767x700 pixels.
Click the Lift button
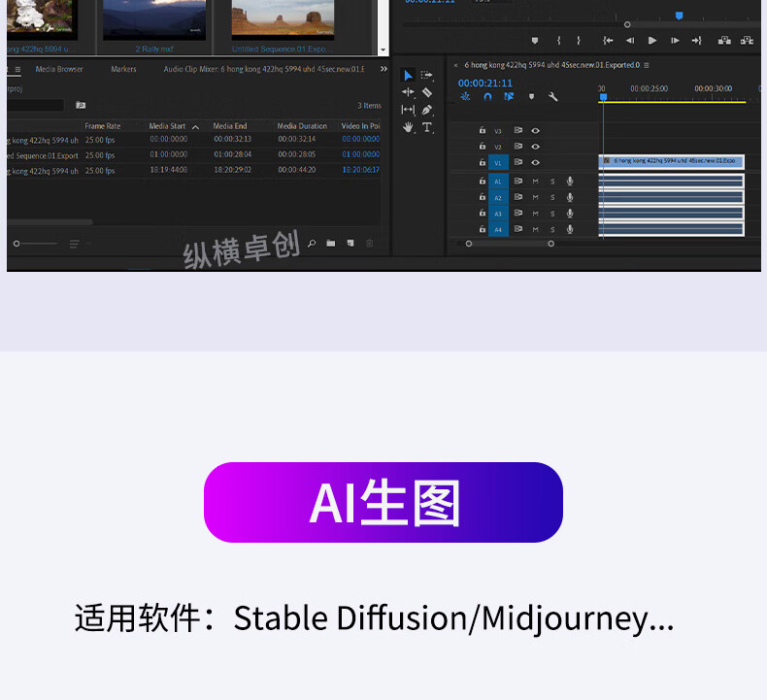(724, 41)
